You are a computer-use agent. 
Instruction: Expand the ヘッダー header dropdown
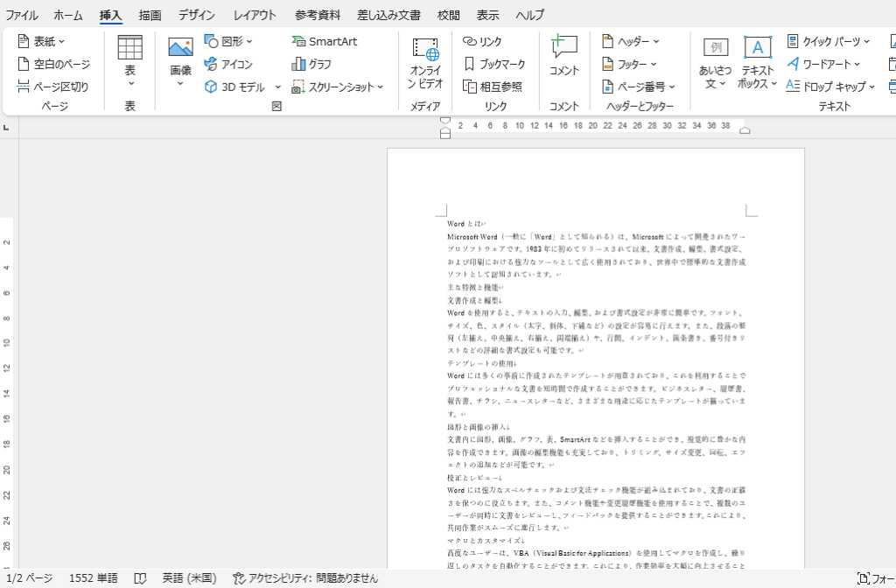(656, 42)
